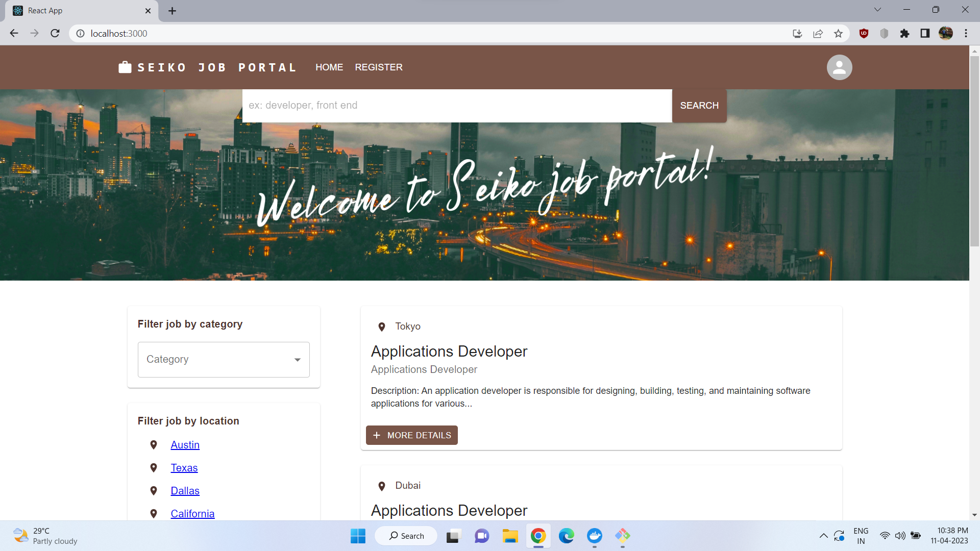Click the share icon in the address bar
This screenshot has width=980, height=551.
tap(818, 33)
